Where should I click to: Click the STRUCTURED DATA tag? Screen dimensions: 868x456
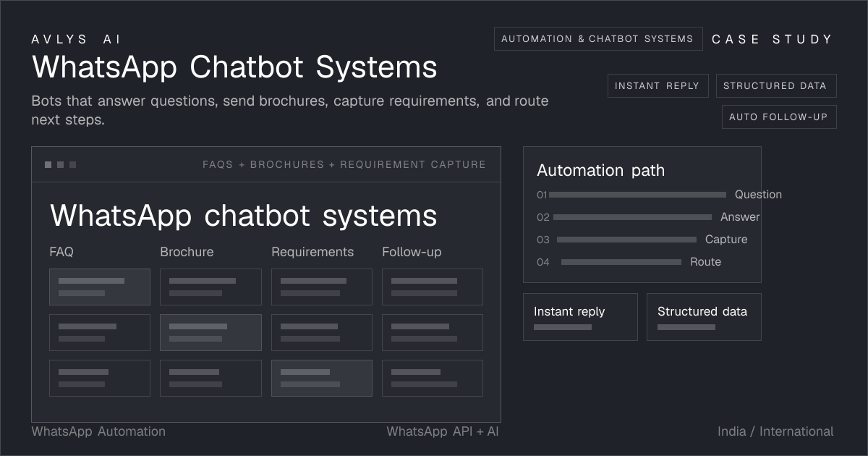(x=776, y=85)
